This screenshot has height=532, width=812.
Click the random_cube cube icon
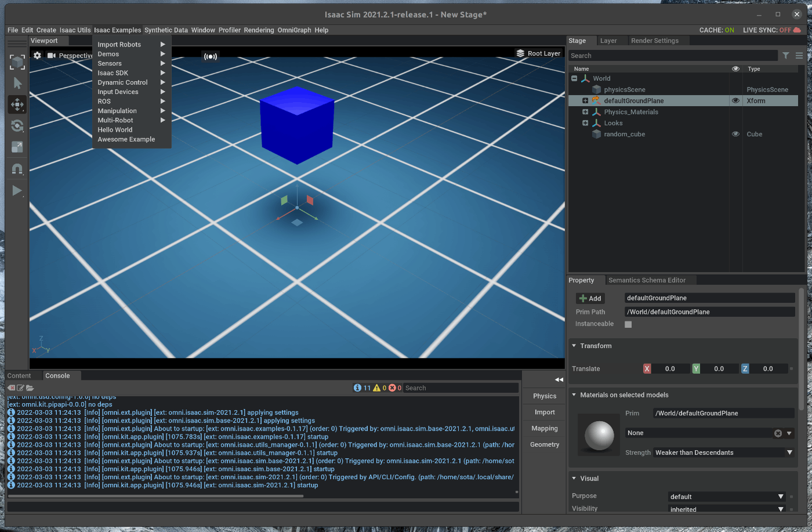(596, 134)
